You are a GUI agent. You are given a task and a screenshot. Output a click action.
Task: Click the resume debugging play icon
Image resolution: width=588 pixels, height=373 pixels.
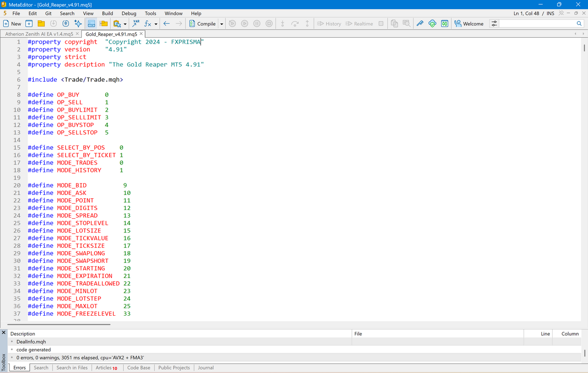[x=245, y=23]
